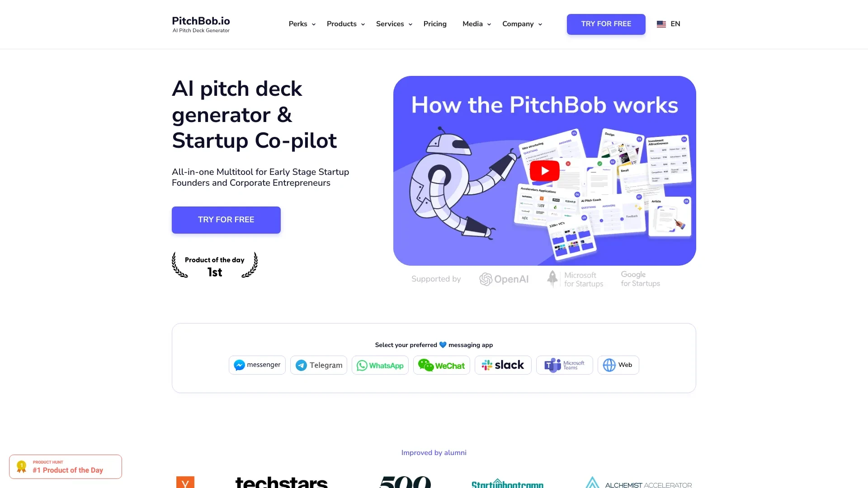Image resolution: width=868 pixels, height=488 pixels.
Task: Play the PitchBob explainer video
Action: (x=544, y=171)
